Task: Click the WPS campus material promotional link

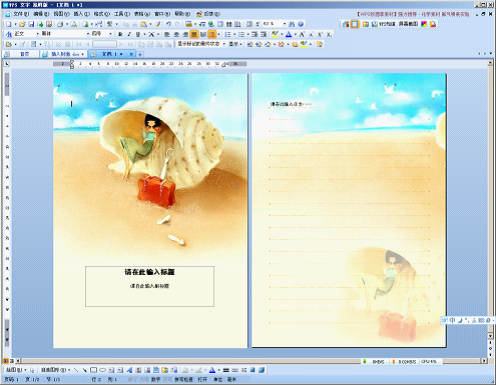Action: [413, 14]
